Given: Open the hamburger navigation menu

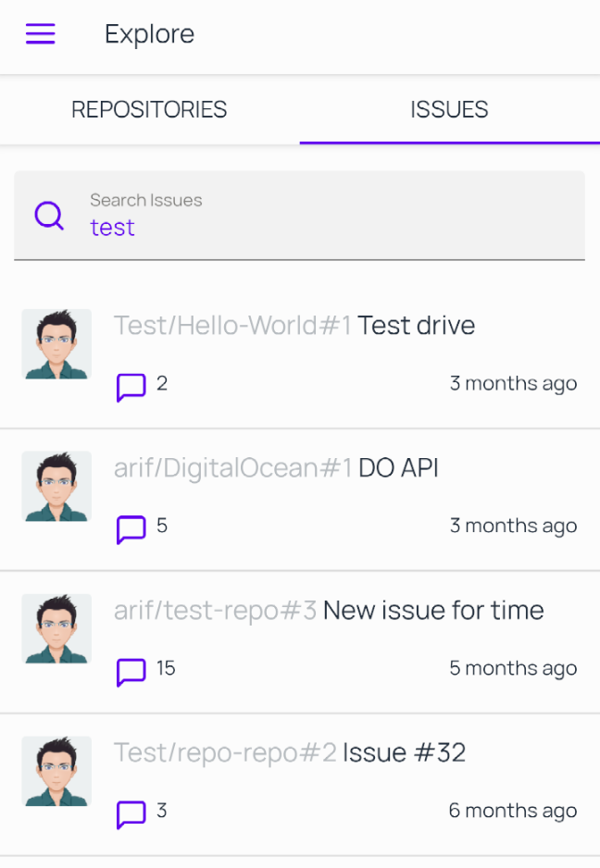Looking at the screenshot, I should click(x=41, y=33).
